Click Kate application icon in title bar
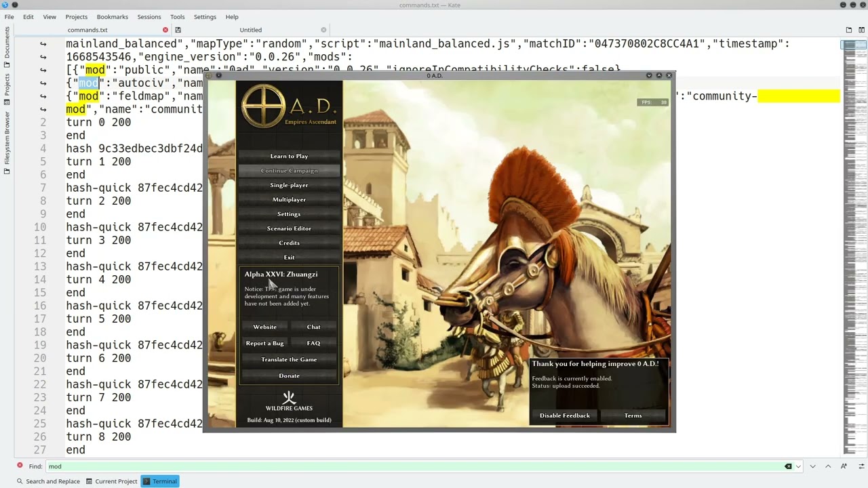868x488 pixels. tap(5, 5)
